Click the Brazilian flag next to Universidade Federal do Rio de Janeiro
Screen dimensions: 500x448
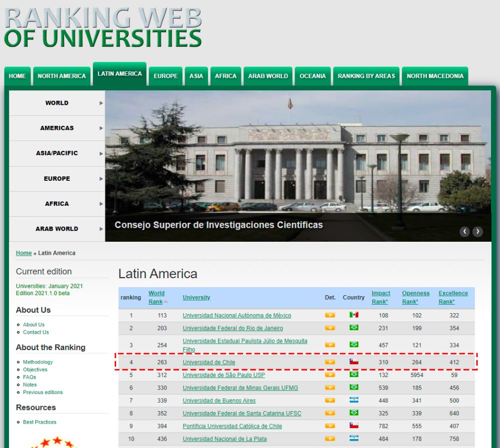coord(353,328)
